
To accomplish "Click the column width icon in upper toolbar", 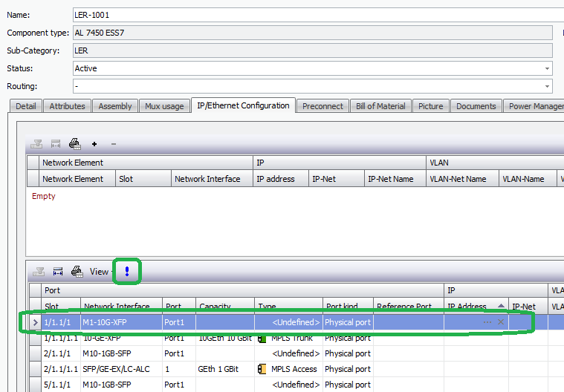I will point(56,144).
